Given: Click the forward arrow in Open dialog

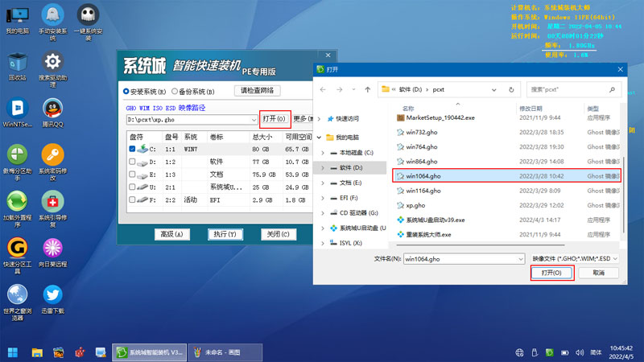Looking at the screenshot, I should tap(339, 89).
